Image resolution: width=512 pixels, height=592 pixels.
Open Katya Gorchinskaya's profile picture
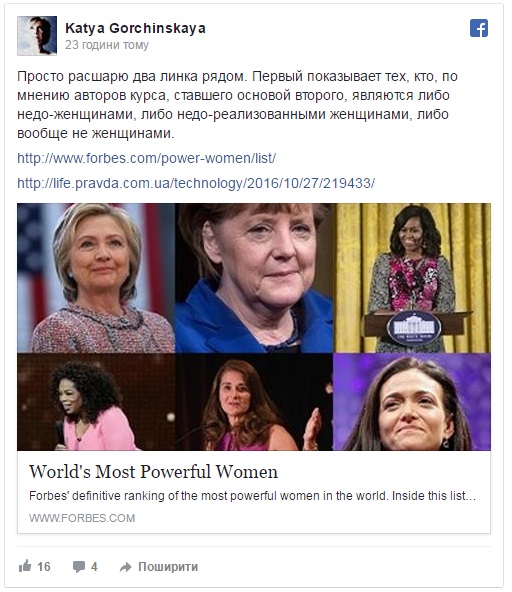tap(37, 35)
